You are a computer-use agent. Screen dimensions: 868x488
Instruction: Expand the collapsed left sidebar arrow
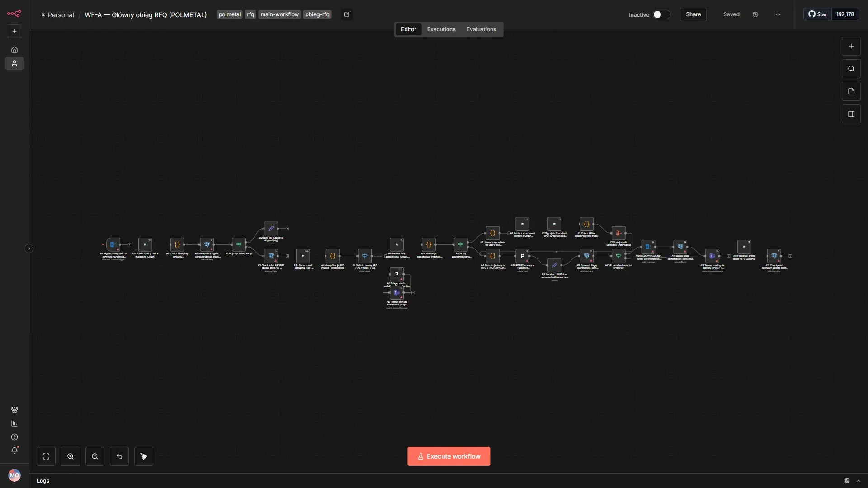(29, 249)
